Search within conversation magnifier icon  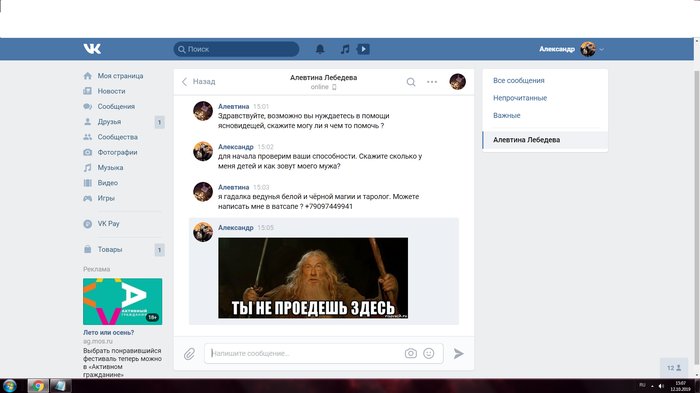pos(411,82)
